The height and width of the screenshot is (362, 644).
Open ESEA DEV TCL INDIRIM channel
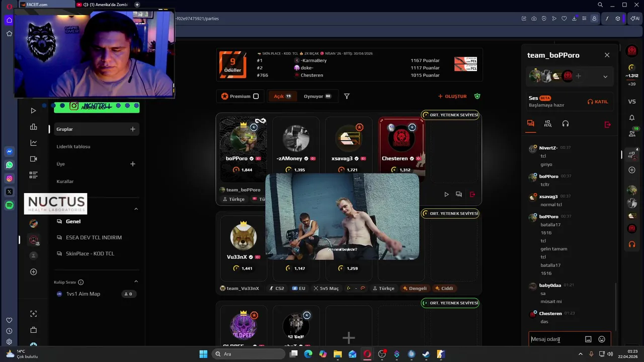(94, 238)
